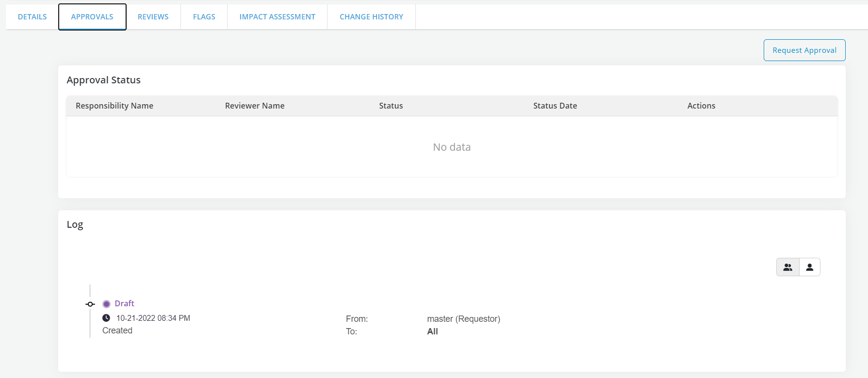Viewport: 868px width, 378px height.
Task: Click the Actions column header
Action: [x=701, y=106]
